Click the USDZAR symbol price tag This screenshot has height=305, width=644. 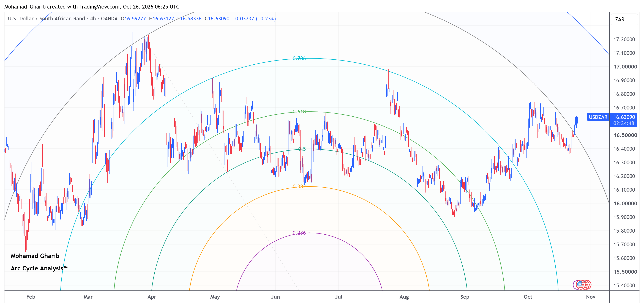pos(598,117)
